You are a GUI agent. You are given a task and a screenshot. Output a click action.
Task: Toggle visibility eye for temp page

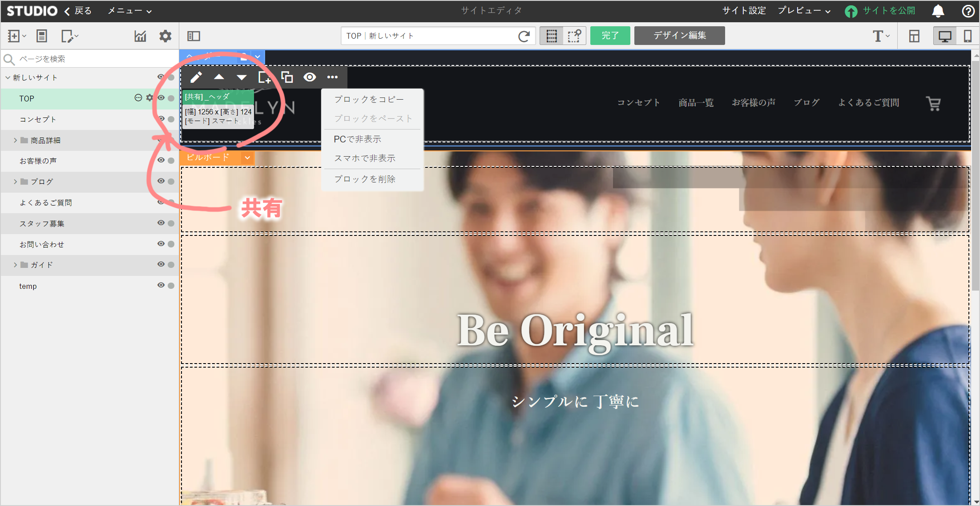[161, 285]
